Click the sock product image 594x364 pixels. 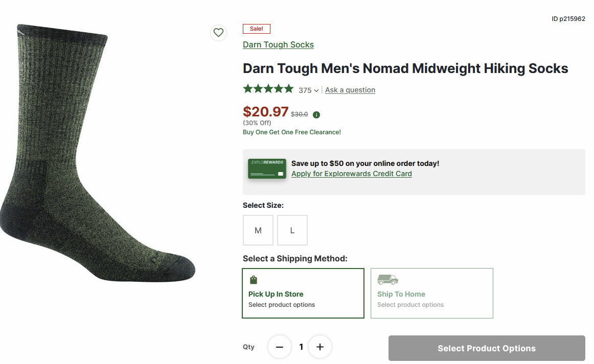click(x=97, y=153)
